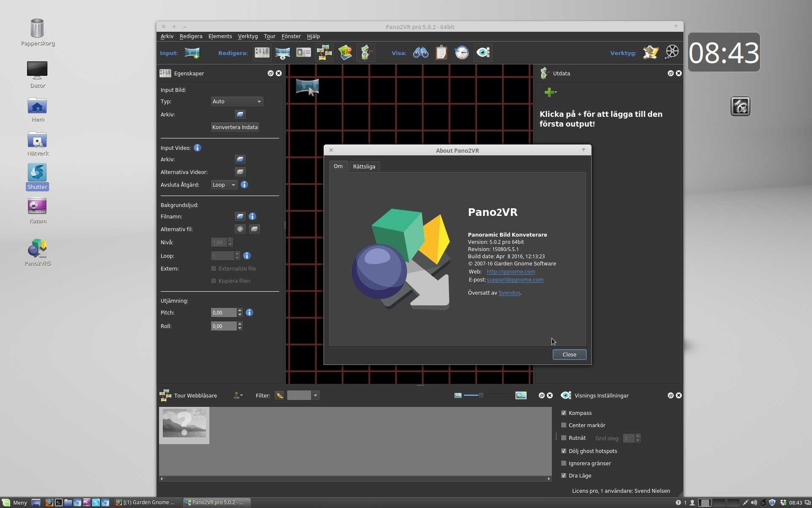The width and height of the screenshot is (812, 508).
Task: Open the Typ Auto dropdown
Action: coord(237,102)
